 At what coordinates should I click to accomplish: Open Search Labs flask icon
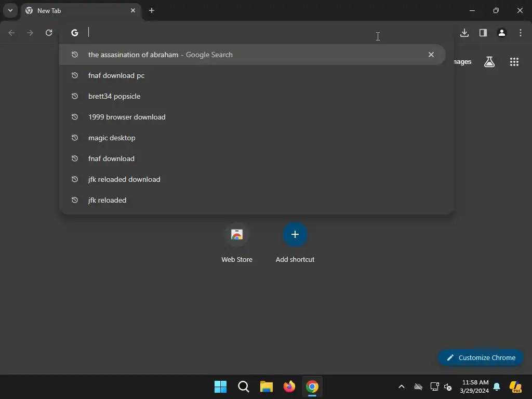click(489, 62)
